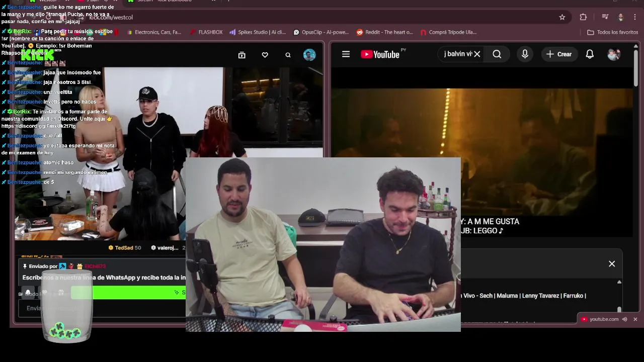Viewport: 644px width, 362px height.
Task: Mute the youtube.com picture-in-picture audio
Action: click(625, 319)
